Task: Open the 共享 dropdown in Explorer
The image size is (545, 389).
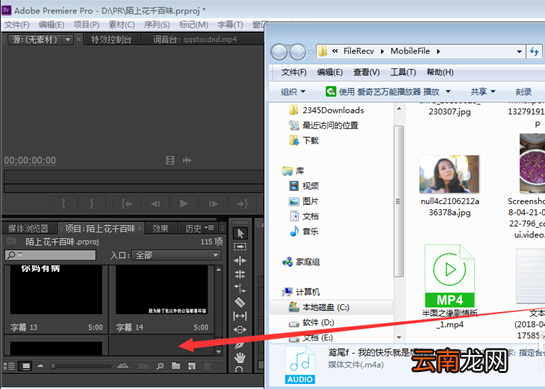Action: [x=483, y=92]
